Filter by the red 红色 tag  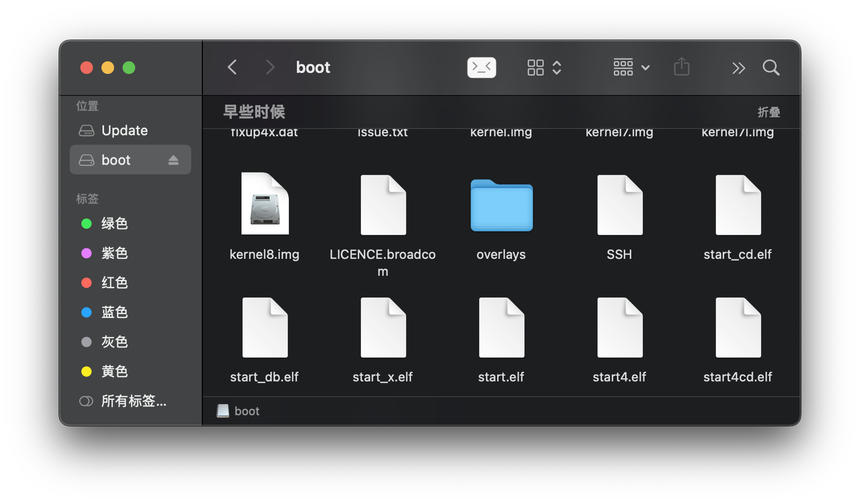[x=114, y=283]
